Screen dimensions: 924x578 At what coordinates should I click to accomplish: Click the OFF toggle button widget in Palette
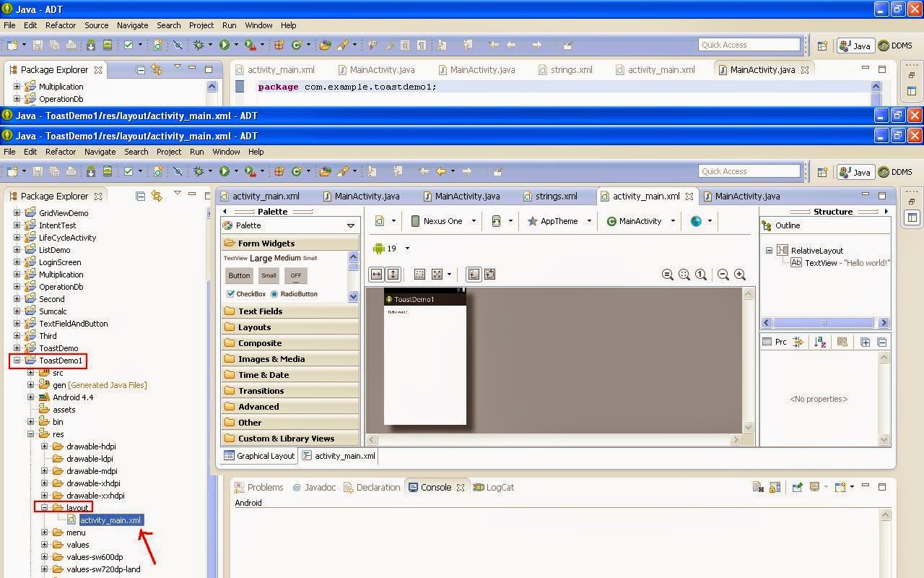pyautogui.click(x=296, y=275)
